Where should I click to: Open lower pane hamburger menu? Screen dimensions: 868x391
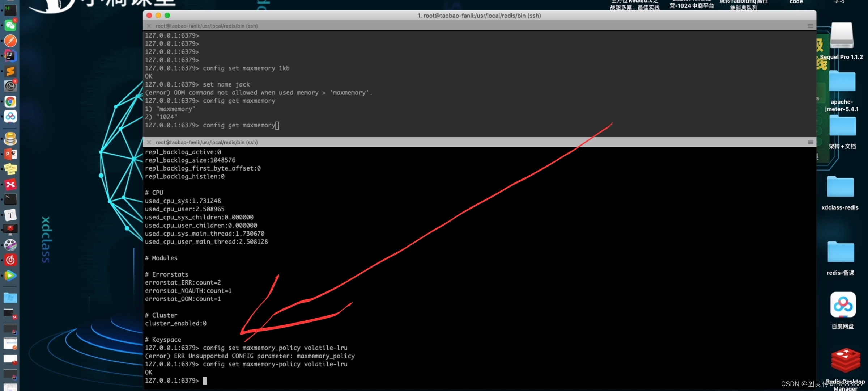[x=810, y=142]
